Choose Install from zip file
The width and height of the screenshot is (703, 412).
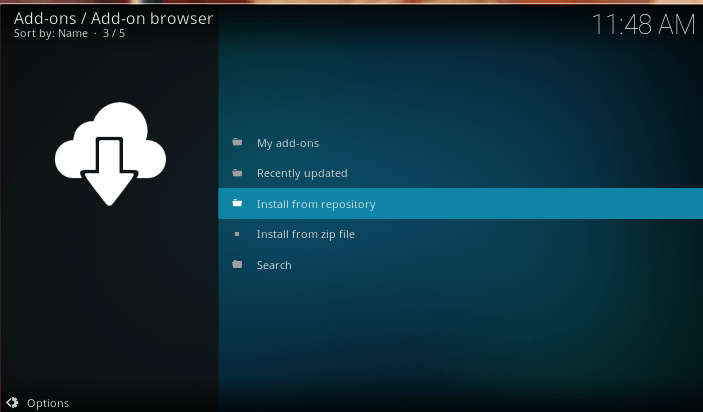click(460, 234)
